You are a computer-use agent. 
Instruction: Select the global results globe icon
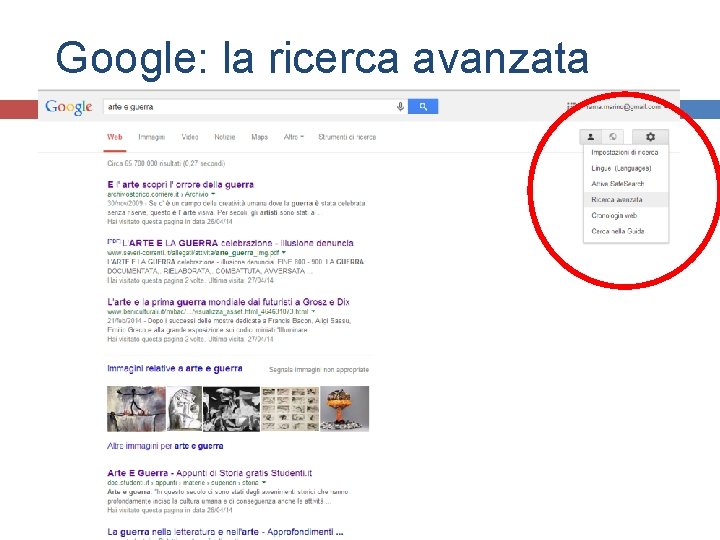point(613,137)
